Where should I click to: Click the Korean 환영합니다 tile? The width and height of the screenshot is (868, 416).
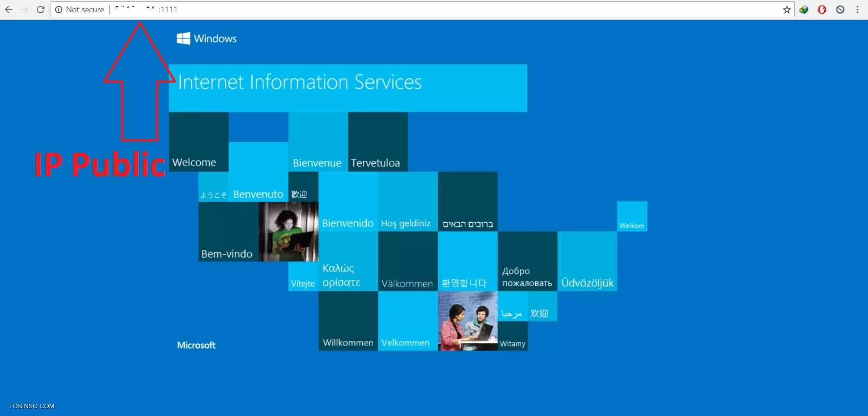coord(467,261)
